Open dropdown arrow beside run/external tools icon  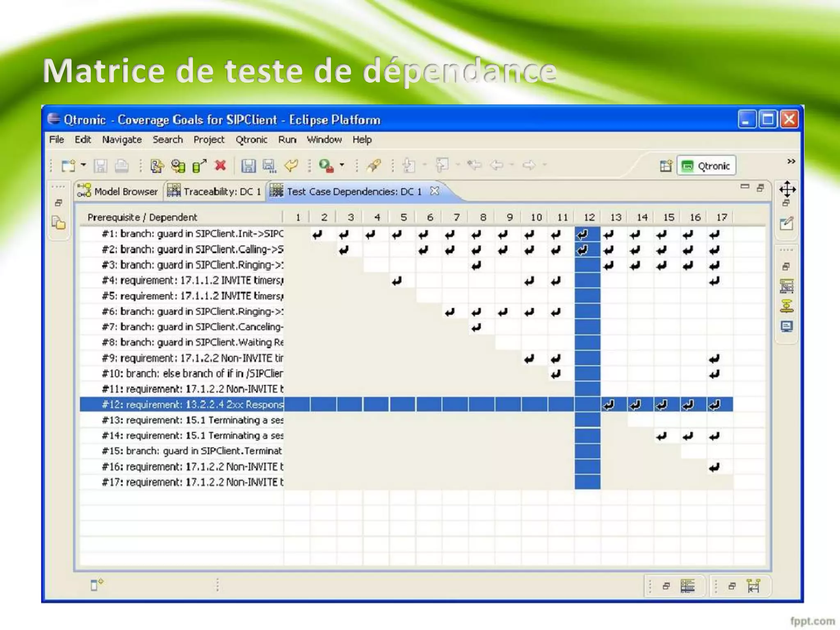click(x=342, y=165)
